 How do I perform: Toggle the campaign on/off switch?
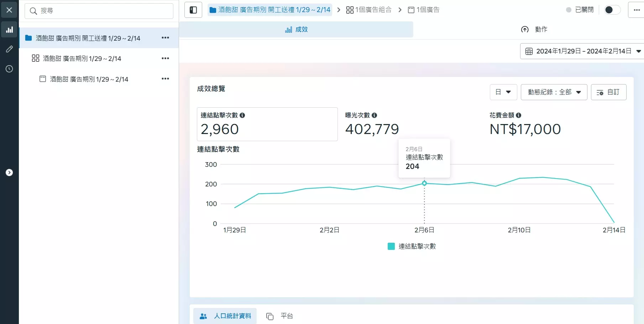[x=612, y=10]
